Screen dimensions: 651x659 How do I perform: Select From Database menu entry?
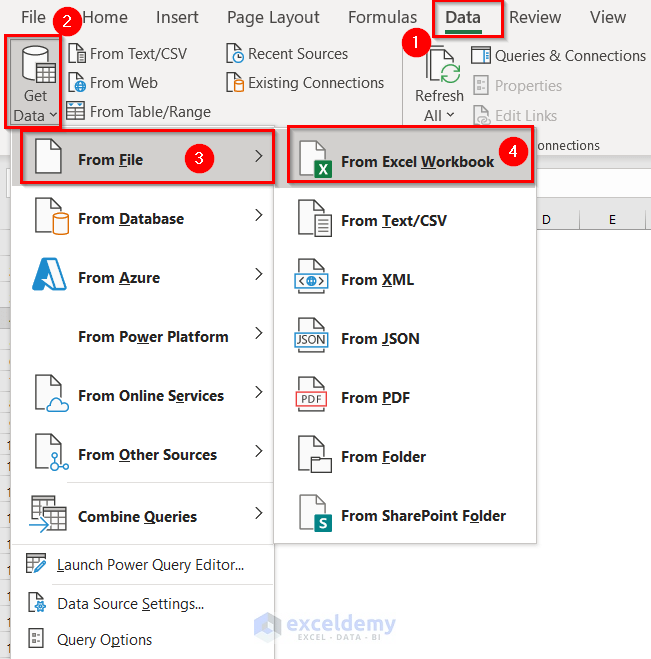143,216
